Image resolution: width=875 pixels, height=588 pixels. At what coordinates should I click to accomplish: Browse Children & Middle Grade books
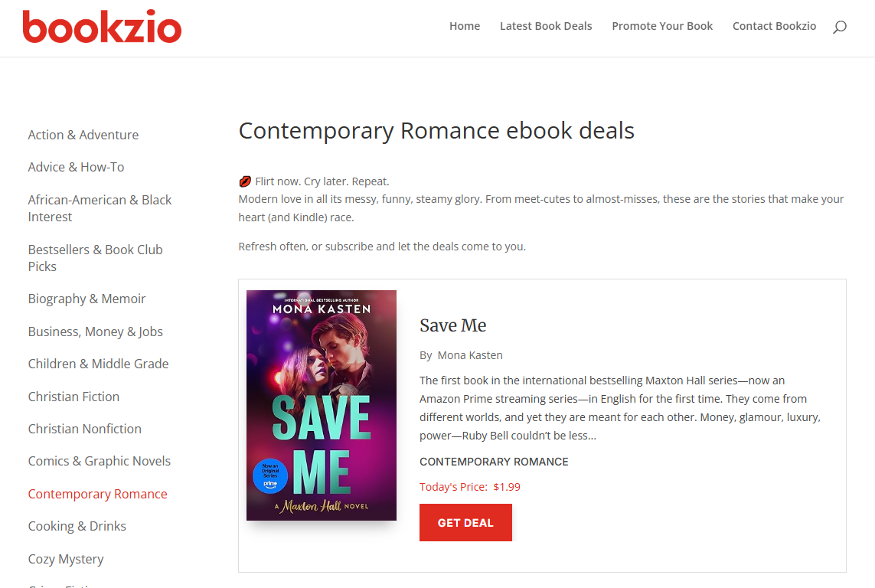tap(98, 364)
